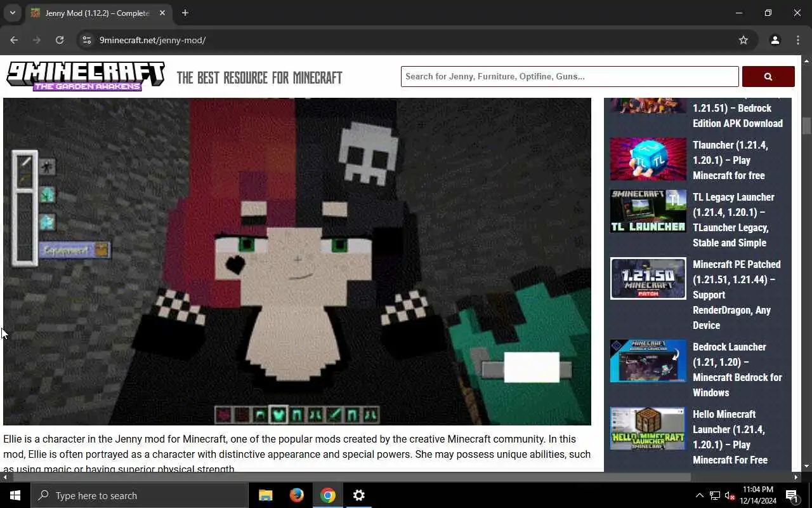The width and height of the screenshot is (812, 508).
Task: Open the Tlauncher thumbnail image
Action: click(x=648, y=159)
